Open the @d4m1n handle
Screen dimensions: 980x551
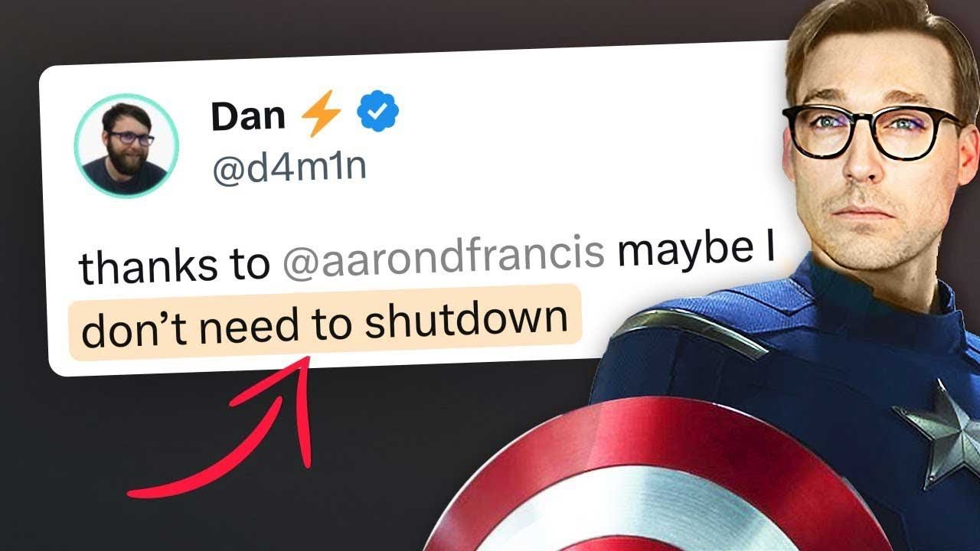coord(289,167)
